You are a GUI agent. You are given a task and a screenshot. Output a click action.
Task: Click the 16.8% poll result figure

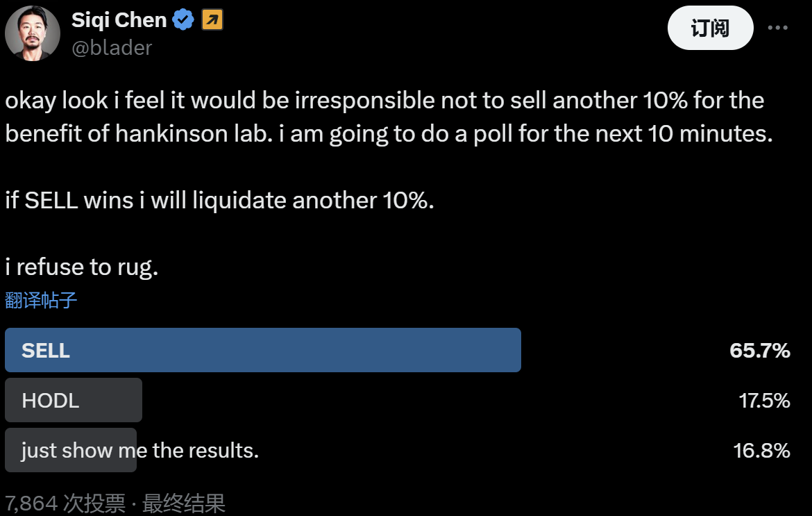(x=761, y=451)
